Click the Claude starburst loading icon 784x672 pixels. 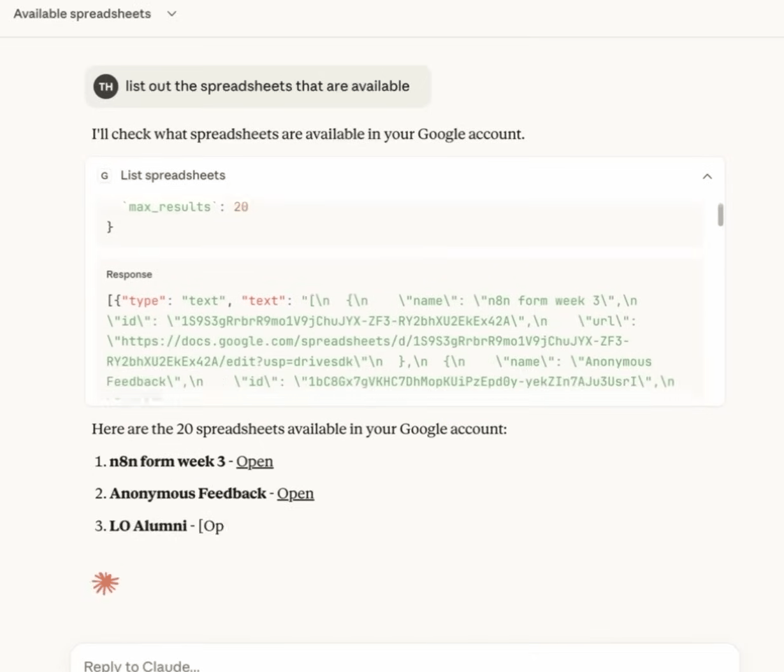105,583
